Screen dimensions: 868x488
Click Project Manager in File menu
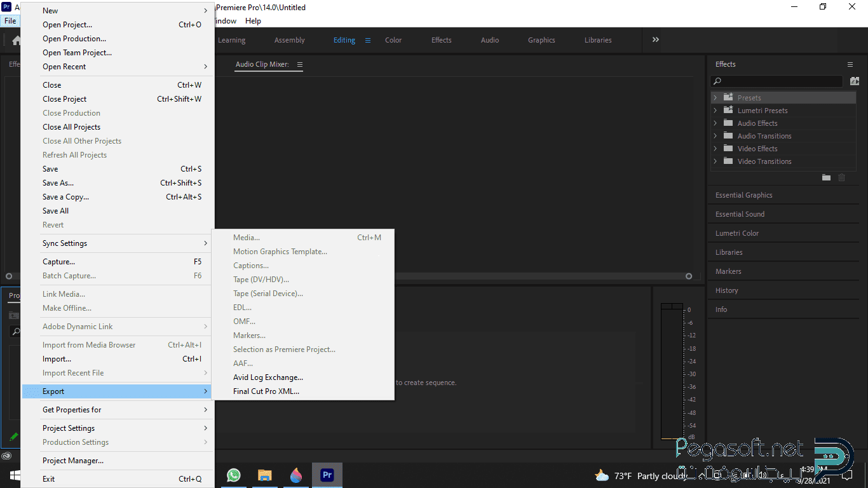point(118,461)
